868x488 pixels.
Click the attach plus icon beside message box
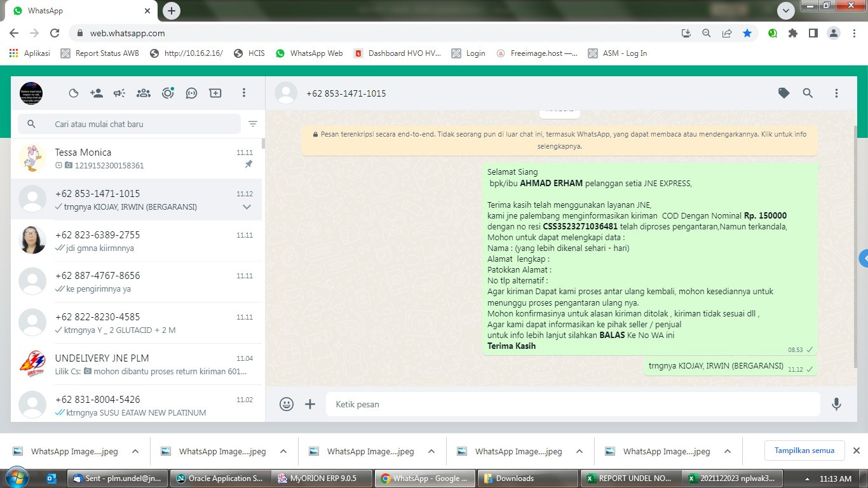[x=310, y=404]
